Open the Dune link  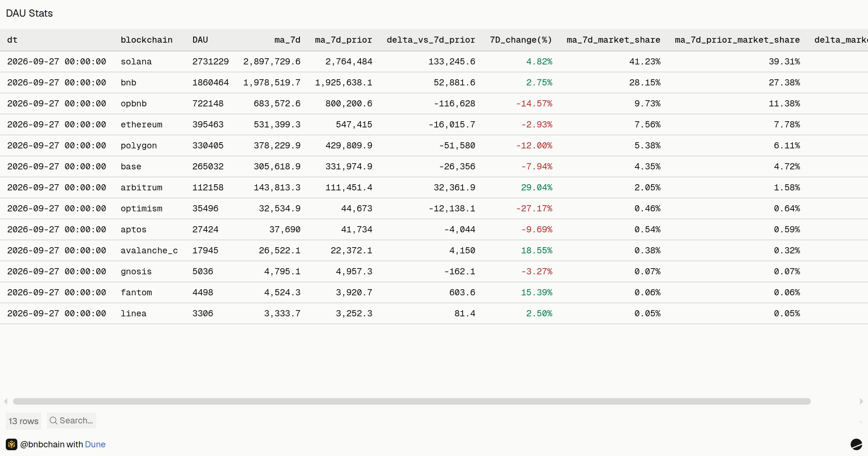click(95, 444)
